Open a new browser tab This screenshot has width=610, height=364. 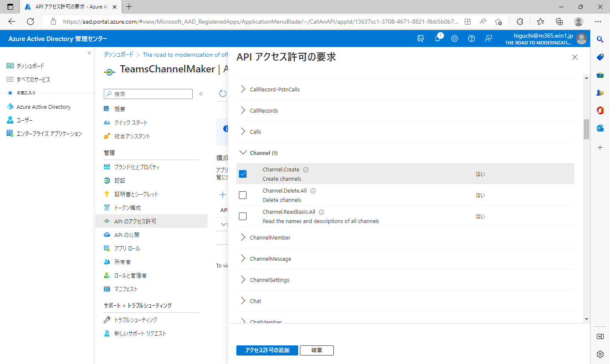coord(129,7)
